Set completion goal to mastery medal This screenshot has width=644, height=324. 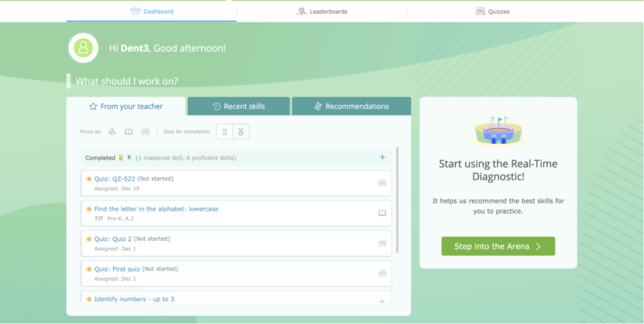[x=241, y=132]
